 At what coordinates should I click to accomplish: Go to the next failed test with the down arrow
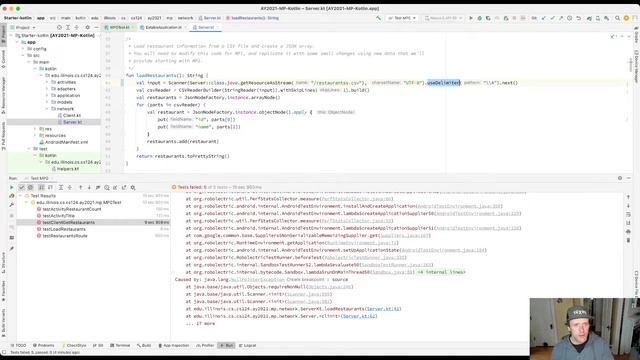point(89,187)
